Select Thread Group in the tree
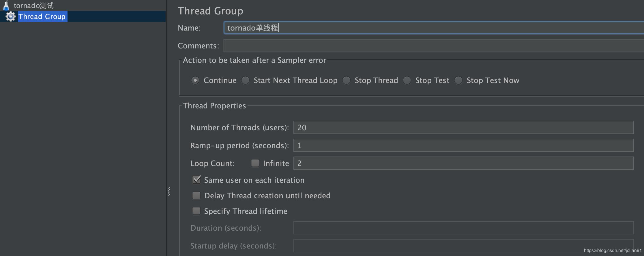This screenshot has height=256, width=644. click(x=42, y=16)
